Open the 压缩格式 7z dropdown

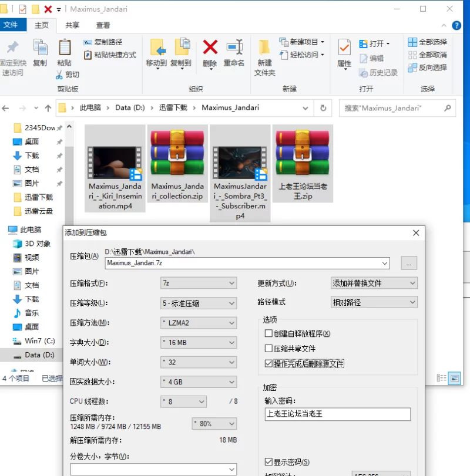(199, 283)
